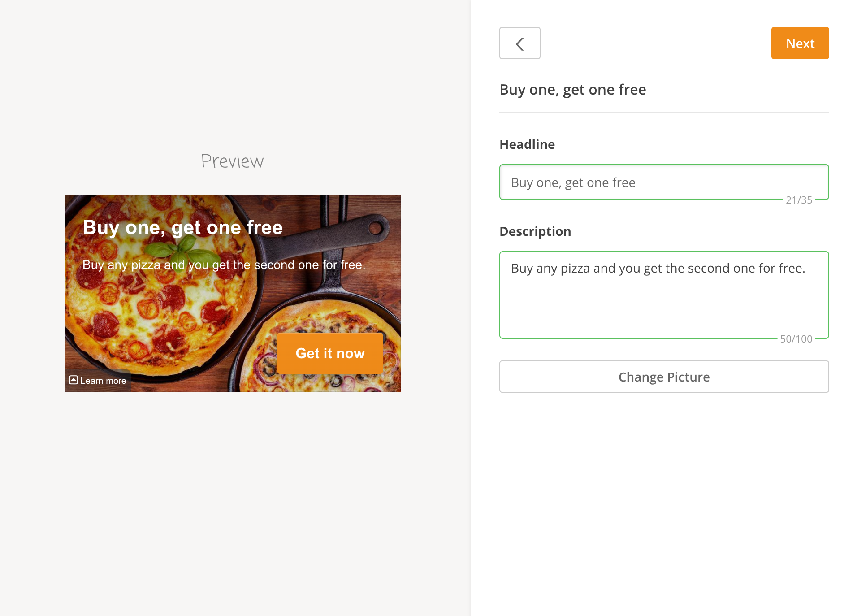Click the Change Picture button

tap(664, 377)
